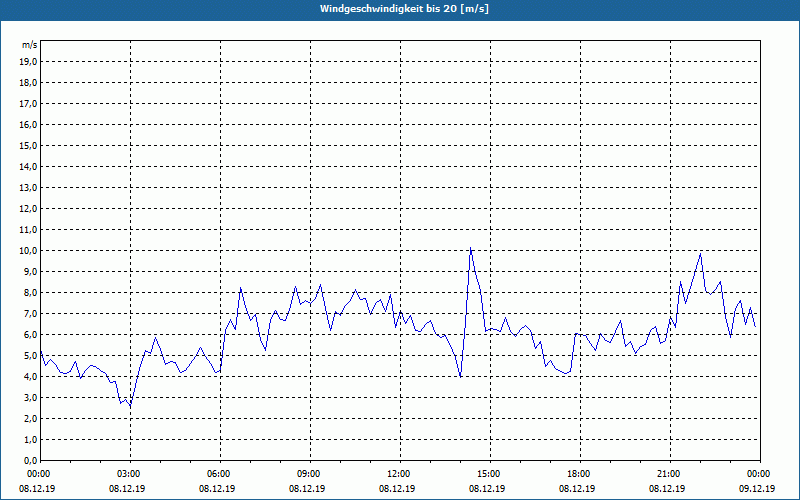Click the 03:00 time label

point(131,474)
